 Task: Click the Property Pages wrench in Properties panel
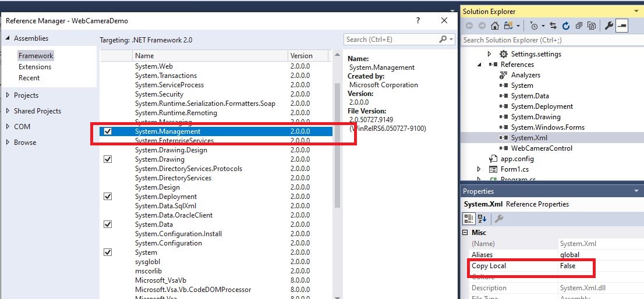click(499, 219)
